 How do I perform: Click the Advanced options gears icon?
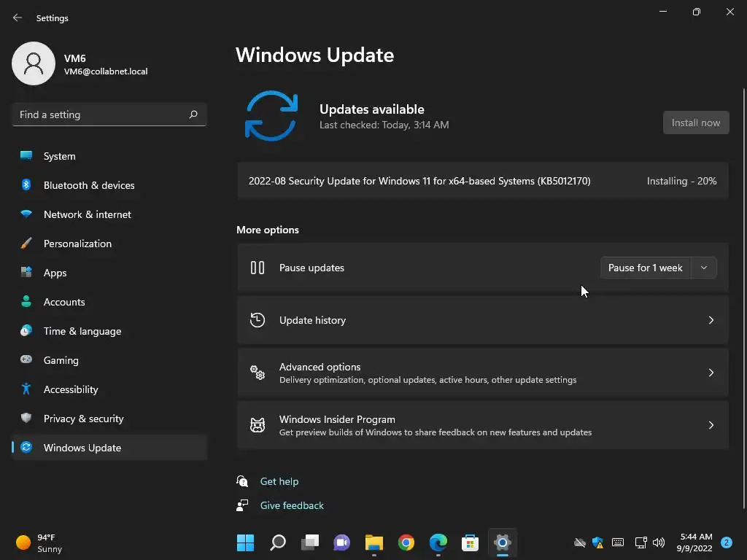[x=258, y=373]
